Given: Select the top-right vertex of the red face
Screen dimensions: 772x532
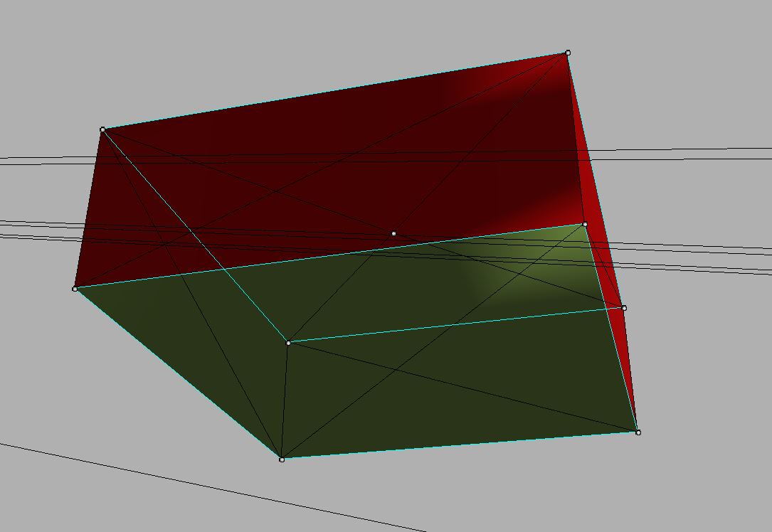Looking at the screenshot, I should click(567, 53).
